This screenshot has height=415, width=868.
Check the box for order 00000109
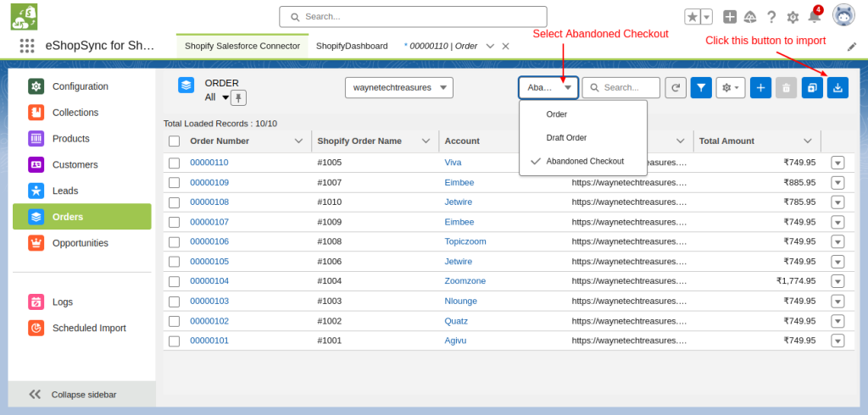[x=175, y=183]
